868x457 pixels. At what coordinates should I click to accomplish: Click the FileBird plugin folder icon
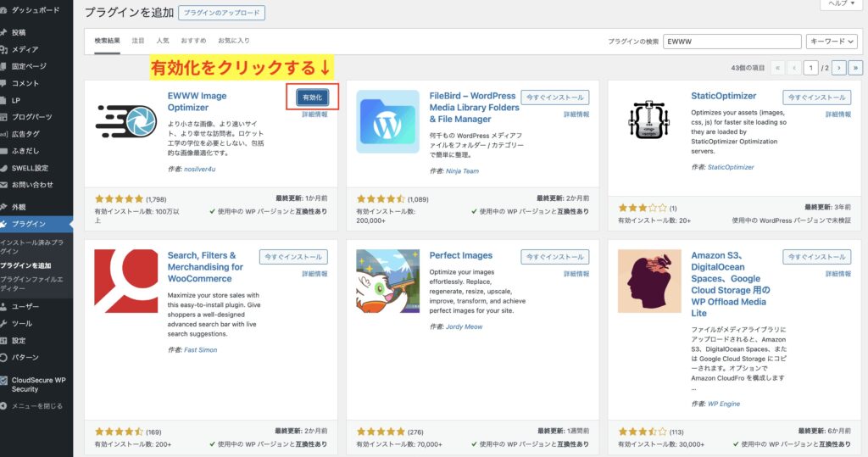click(387, 122)
